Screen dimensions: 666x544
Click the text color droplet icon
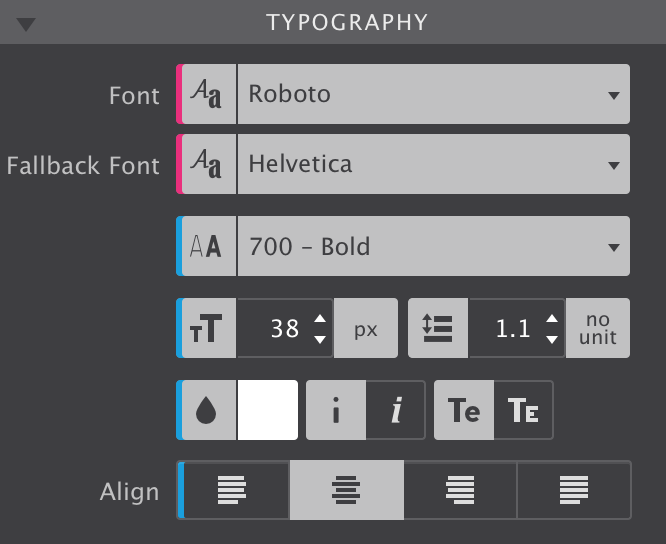207,410
